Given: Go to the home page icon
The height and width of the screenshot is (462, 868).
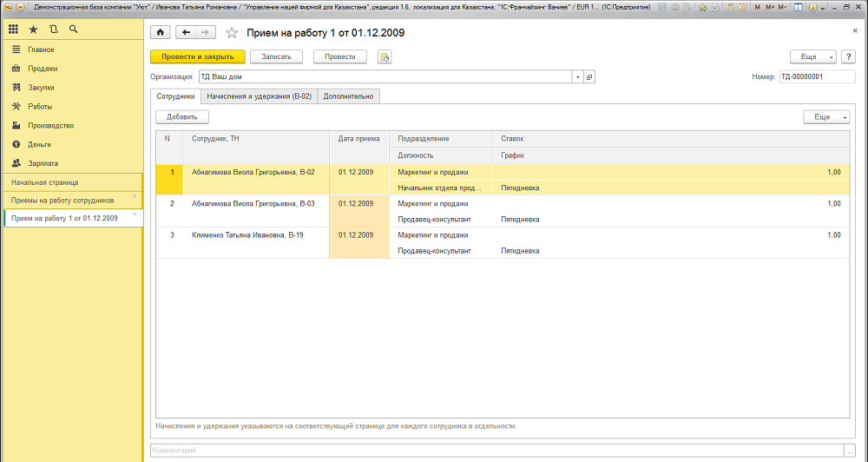Looking at the screenshot, I should click(x=160, y=33).
